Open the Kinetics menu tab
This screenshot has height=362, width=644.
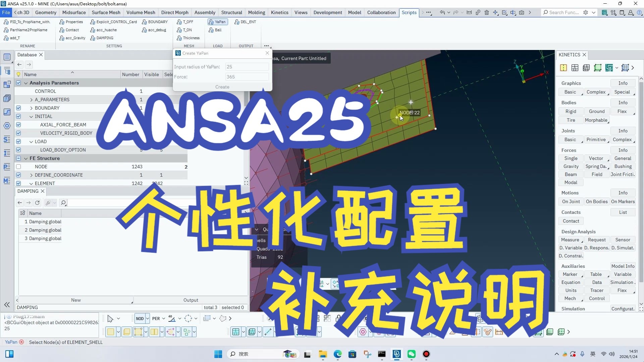[279, 12]
